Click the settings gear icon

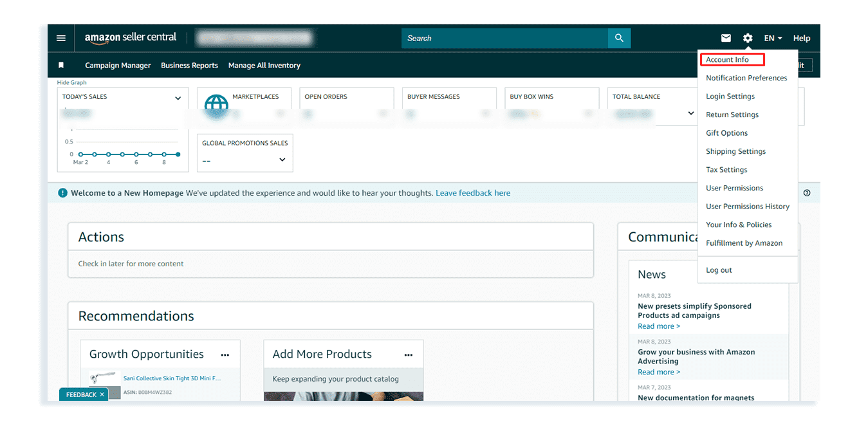(747, 37)
